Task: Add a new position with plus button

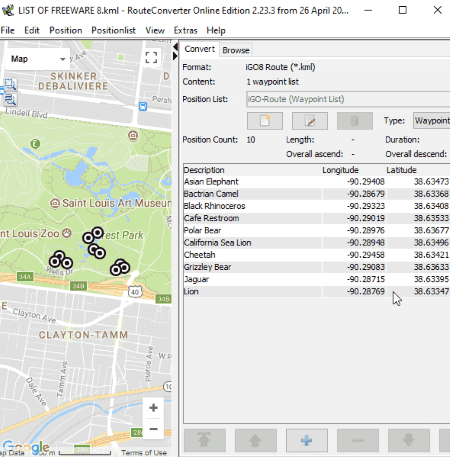Action: click(x=307, y=440)
